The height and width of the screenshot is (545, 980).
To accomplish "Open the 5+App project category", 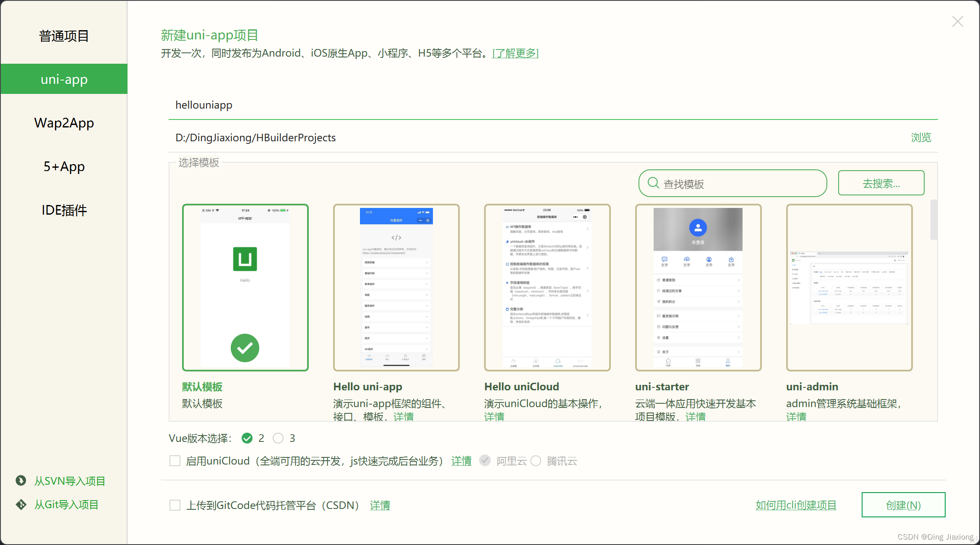I will coord(64,166).
